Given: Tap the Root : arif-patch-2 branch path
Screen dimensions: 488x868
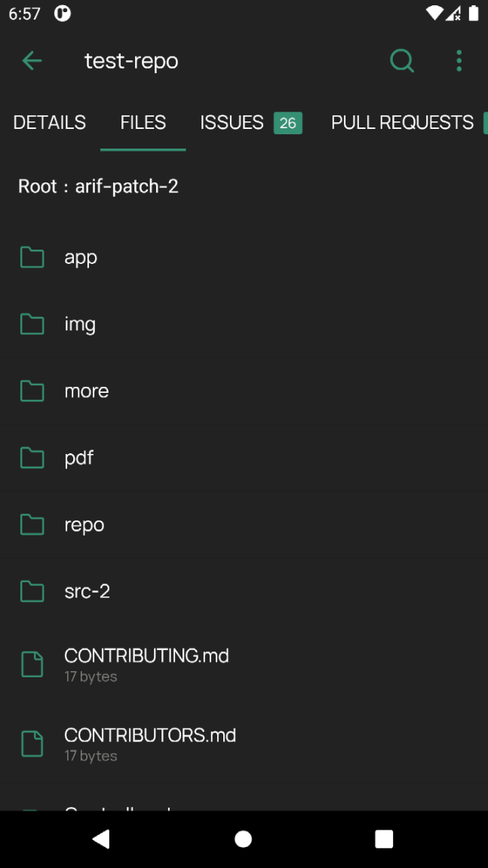Looking at the screenshot, I should point(99,186).
